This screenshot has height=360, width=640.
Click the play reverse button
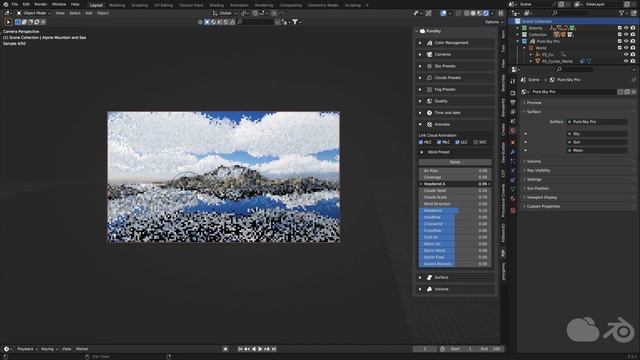(253, 349)
